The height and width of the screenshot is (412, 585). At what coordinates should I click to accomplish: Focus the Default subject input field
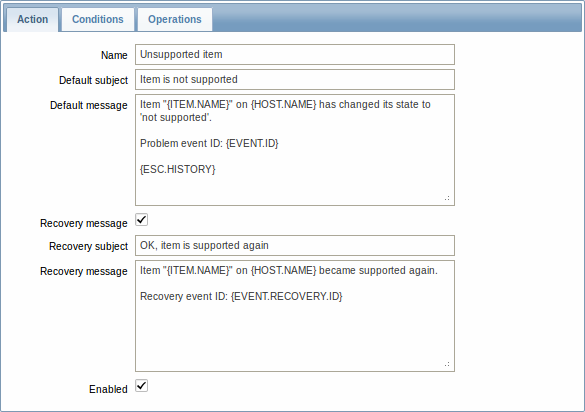295,79
